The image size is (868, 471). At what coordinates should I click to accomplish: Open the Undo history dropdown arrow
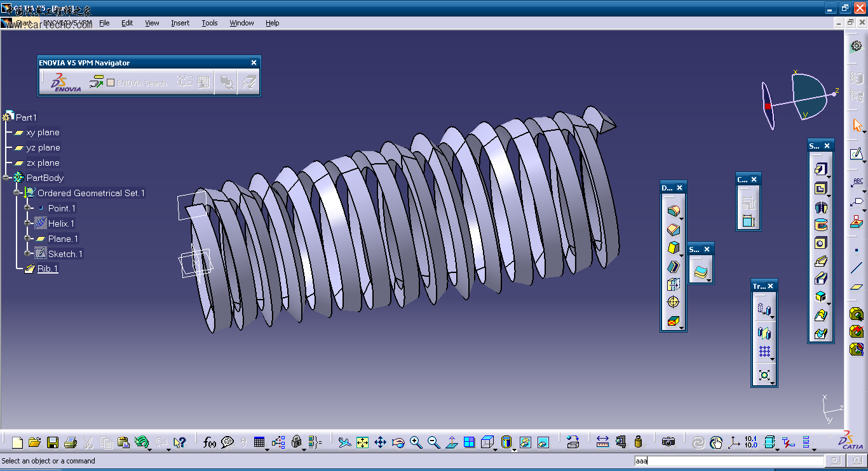[150, 449]
